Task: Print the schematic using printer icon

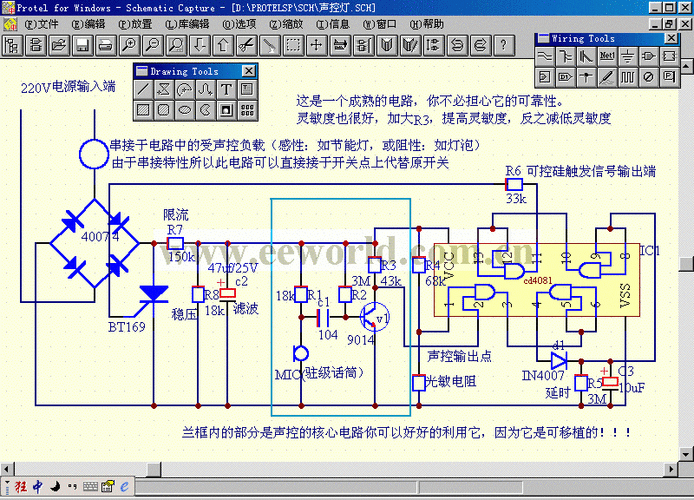Action: (x=106, y=45)
